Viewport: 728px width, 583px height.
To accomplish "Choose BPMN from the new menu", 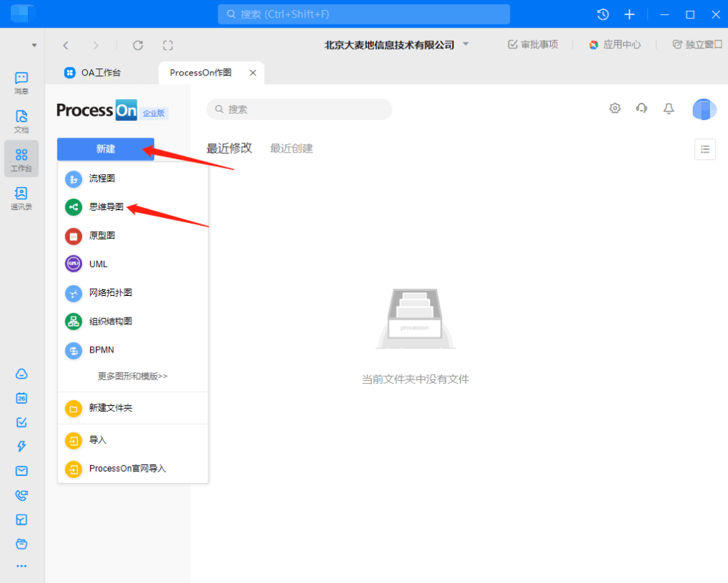I will [x=132, y=350].
